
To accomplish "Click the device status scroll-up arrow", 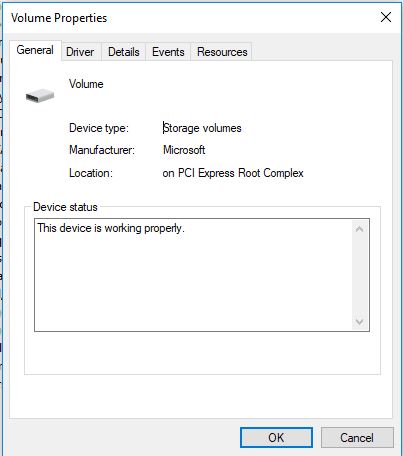I will 359,229.
